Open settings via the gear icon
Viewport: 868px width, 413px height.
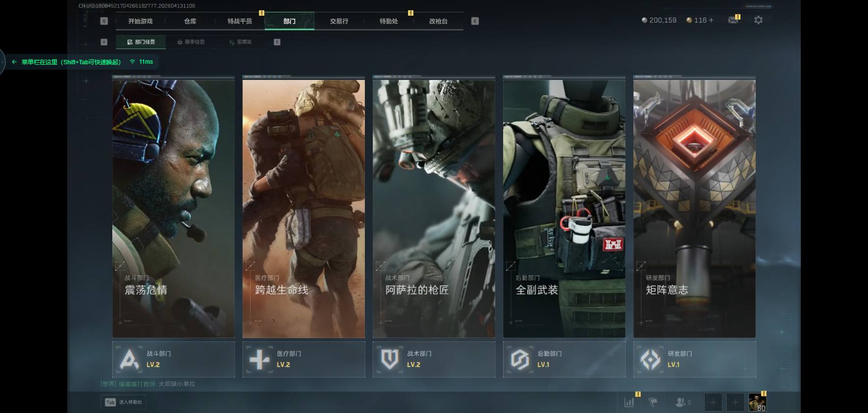(758, 20)
